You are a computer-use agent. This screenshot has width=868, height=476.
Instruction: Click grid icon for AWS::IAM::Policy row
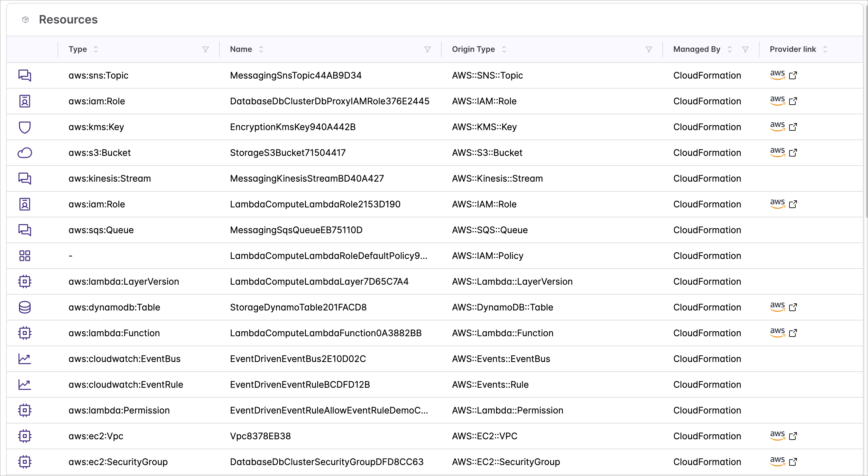24,256
